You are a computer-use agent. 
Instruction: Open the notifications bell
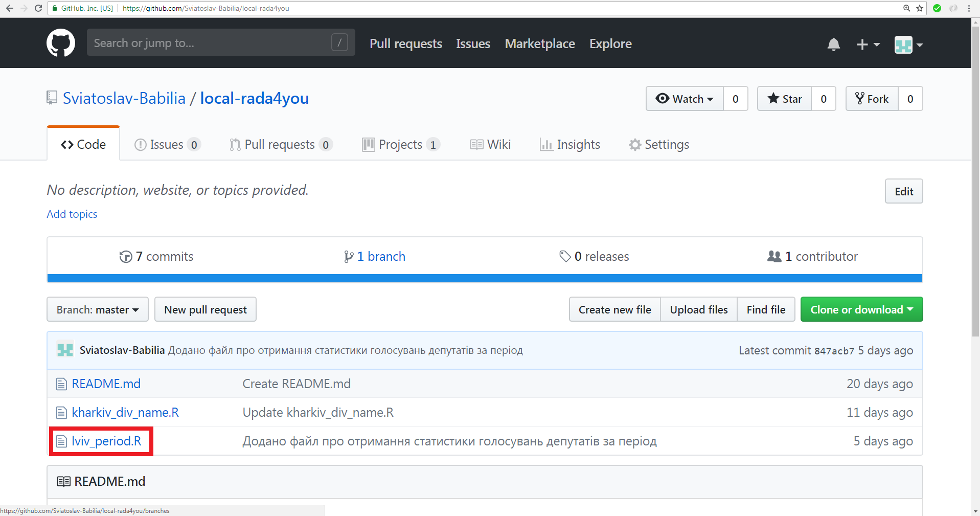(833, 44)
